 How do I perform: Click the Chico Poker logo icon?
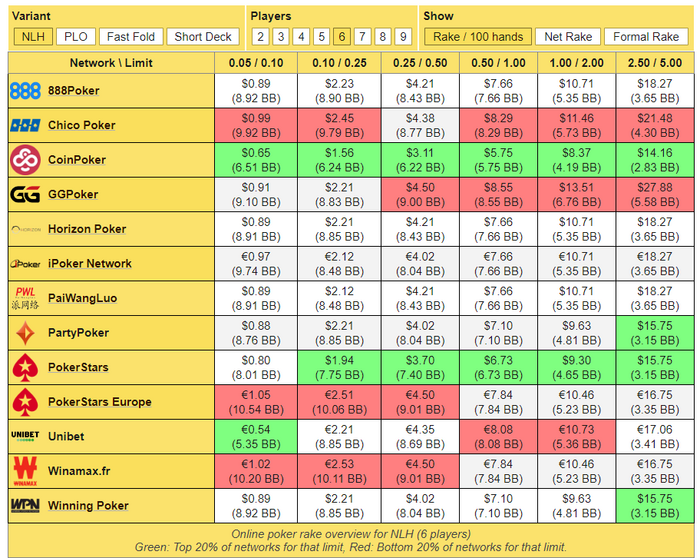(x=25, y=125)
